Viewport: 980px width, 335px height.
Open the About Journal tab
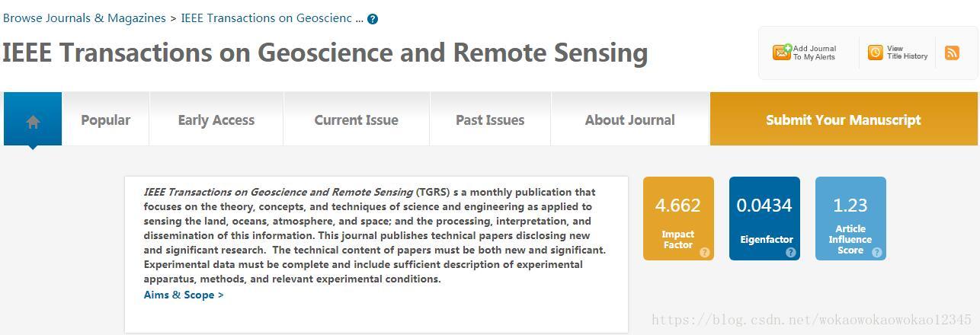630,120
